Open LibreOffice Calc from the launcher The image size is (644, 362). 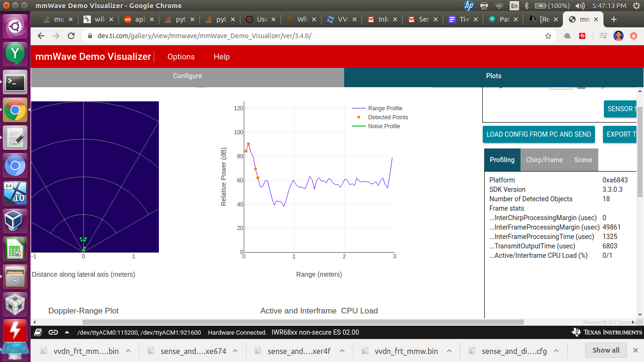(16, 249)
